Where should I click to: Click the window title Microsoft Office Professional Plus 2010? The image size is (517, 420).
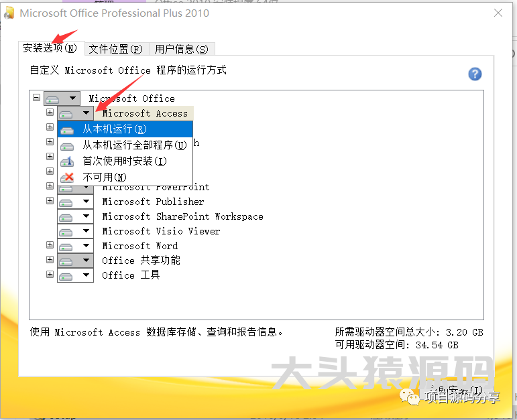[115, 13]
